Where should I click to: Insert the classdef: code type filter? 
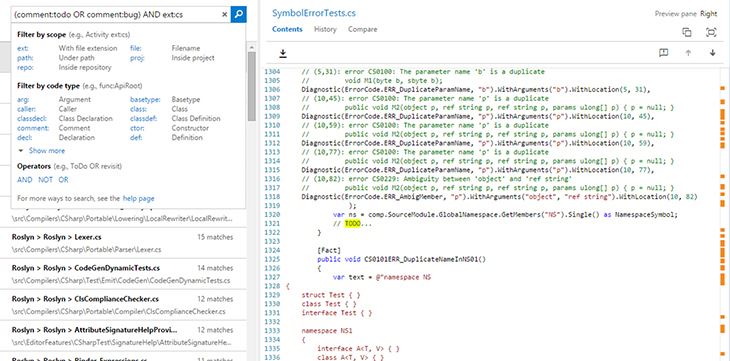143,118
